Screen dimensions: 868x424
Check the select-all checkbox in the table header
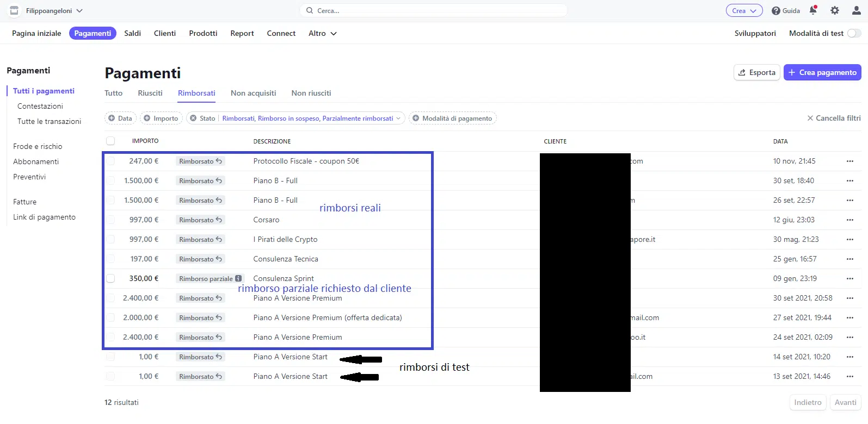[x=110, y=141]
